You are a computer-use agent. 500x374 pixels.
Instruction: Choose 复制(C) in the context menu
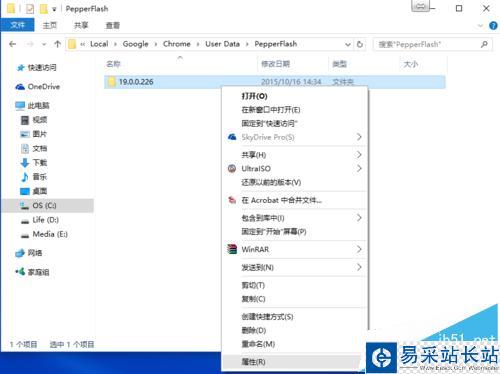click(295, 299)
